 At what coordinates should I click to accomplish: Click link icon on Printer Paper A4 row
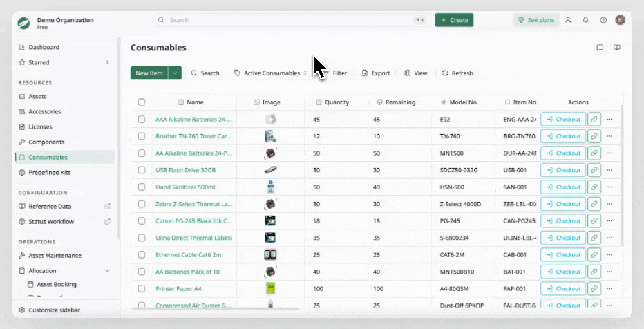point(594,289)
